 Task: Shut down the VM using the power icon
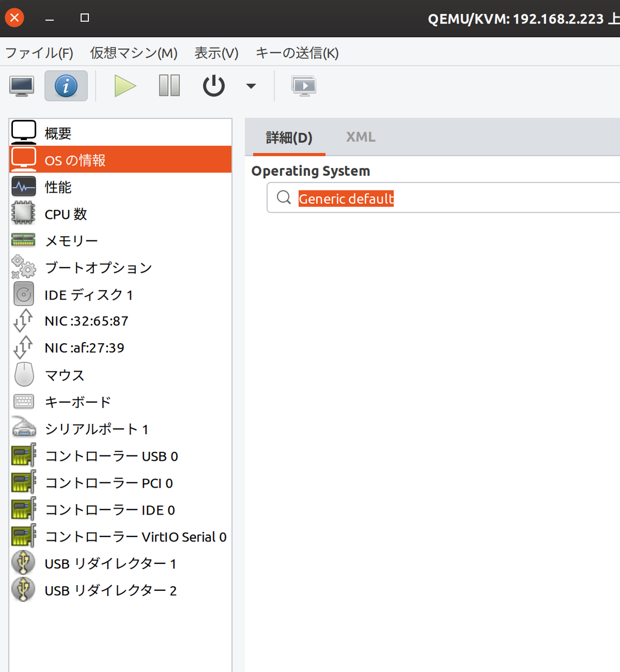pos(213,86)
